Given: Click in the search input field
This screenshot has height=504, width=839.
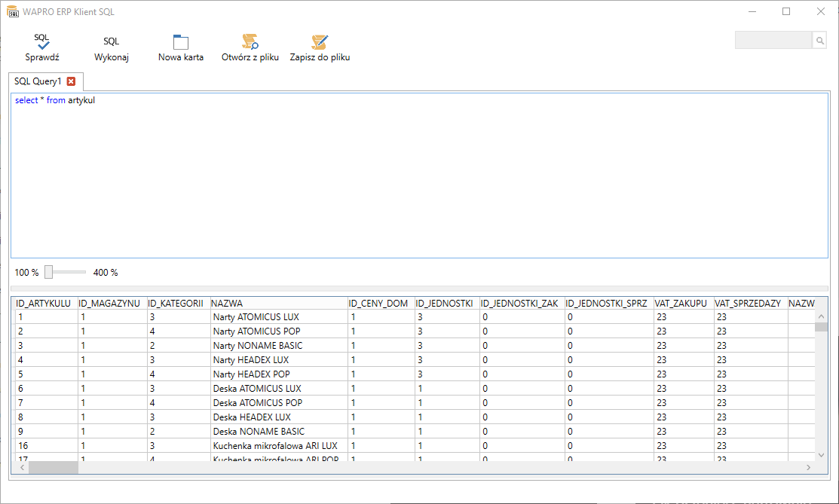Looking at the screenshot, I should 773,41.
